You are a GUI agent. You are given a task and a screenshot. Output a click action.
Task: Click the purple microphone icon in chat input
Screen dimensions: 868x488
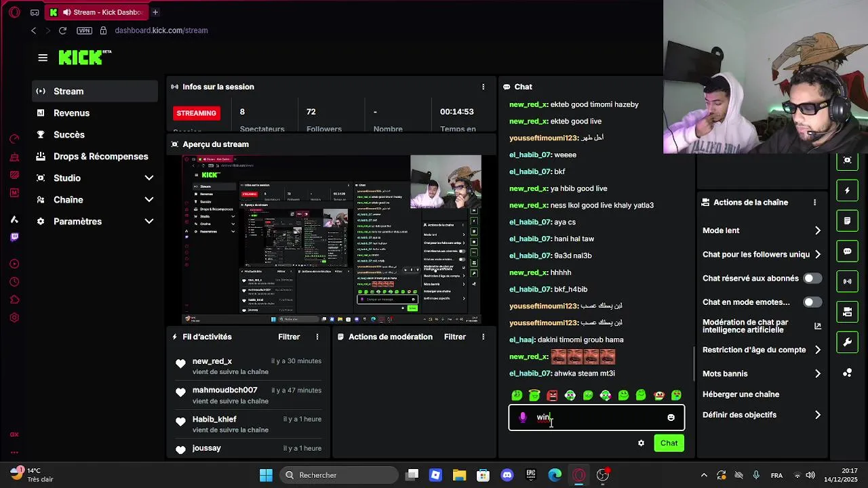pos(522,418)
